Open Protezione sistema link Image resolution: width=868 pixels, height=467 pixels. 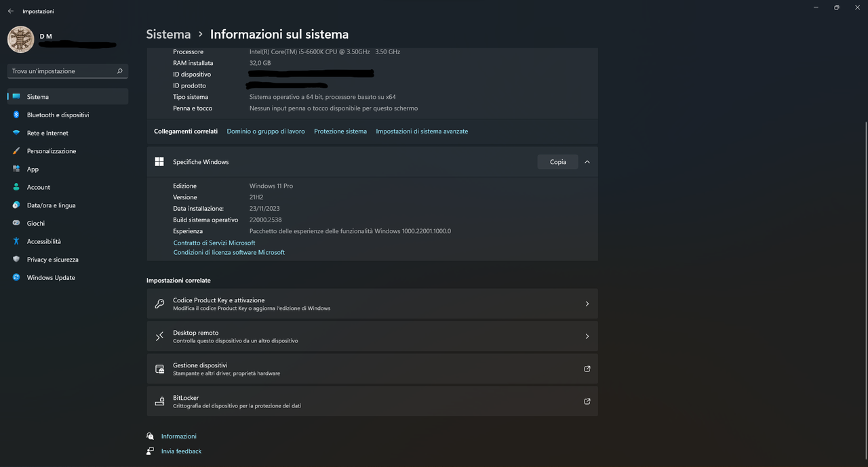click(340, 131)
